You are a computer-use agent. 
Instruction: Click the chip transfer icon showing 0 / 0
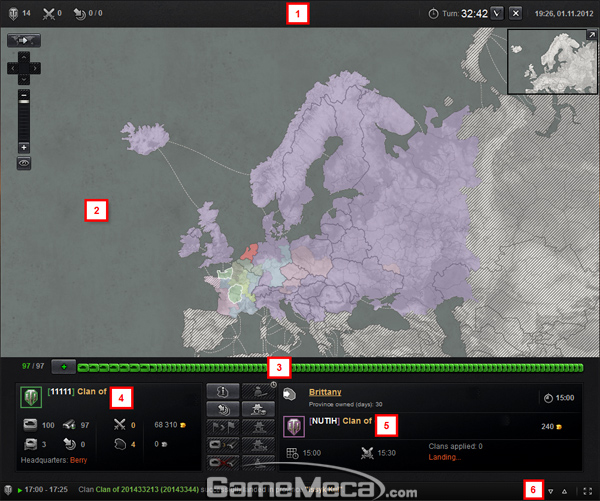(x=79, y=14)
